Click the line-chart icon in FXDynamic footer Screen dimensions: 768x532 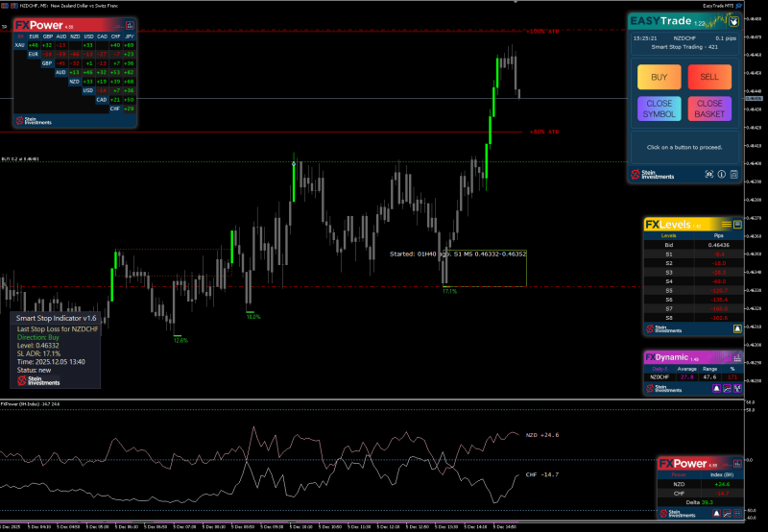pos(727,389)
